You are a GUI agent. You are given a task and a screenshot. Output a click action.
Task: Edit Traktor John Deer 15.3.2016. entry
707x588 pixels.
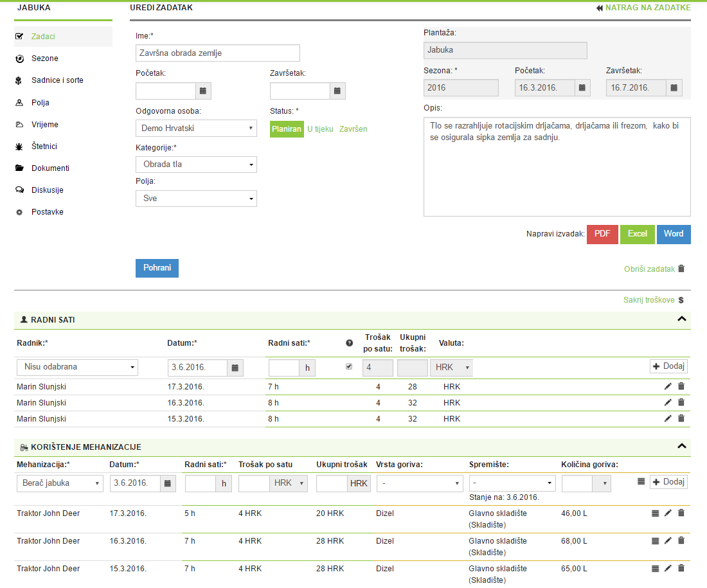668,569
